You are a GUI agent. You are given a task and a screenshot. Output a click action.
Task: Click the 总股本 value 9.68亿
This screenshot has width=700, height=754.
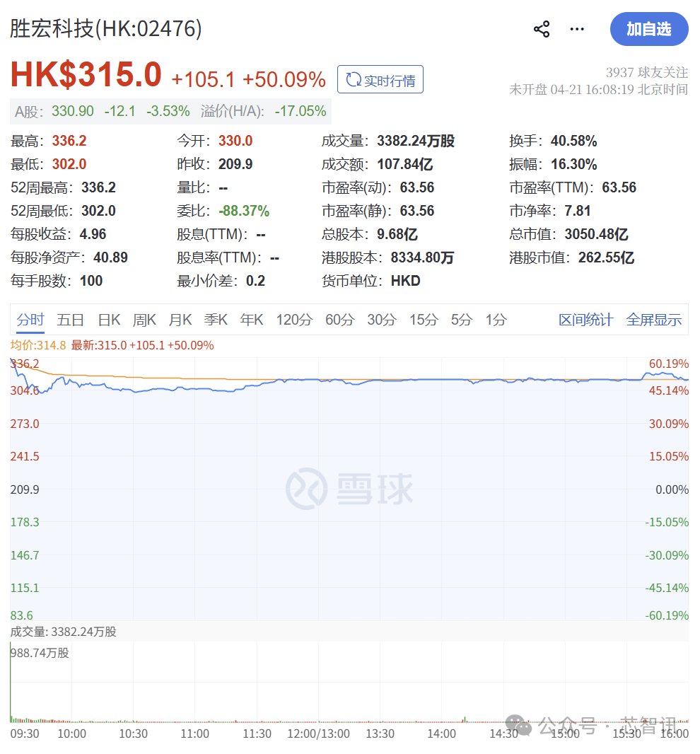click(x=397, y=234)
